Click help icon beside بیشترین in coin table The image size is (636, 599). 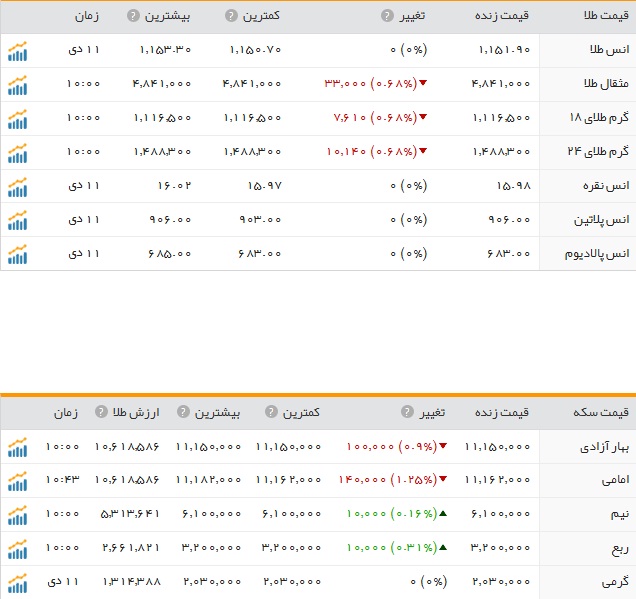click(183, 412)
